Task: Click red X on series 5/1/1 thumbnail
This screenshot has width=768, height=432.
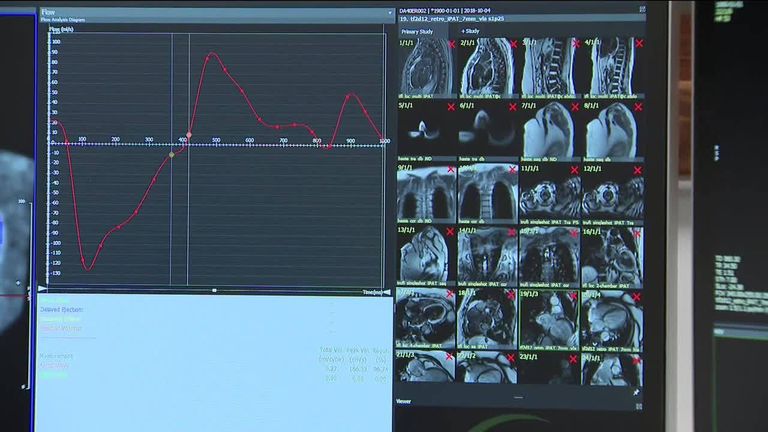Action: pos(451,106)
